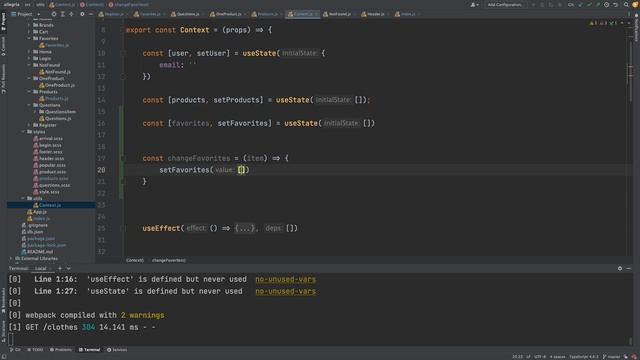Open questions.scss in project tree
Screen dimensions: 640x360
[51, 185]
